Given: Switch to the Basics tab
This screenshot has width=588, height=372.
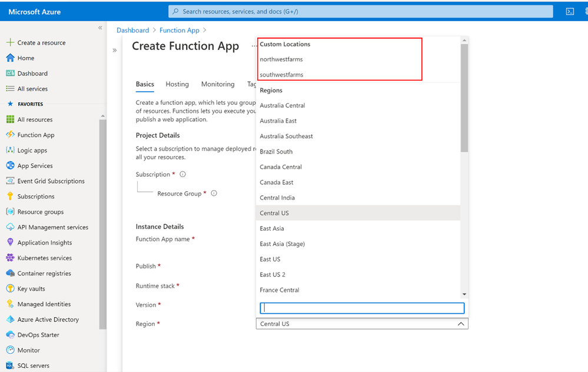Looking at the screenshot, I should point(145,84).
